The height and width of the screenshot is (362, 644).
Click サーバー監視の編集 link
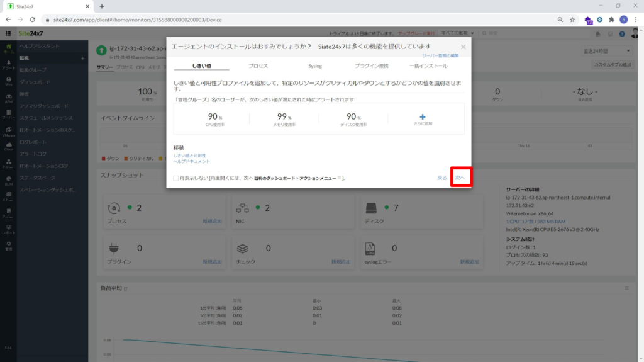[440, 55]
